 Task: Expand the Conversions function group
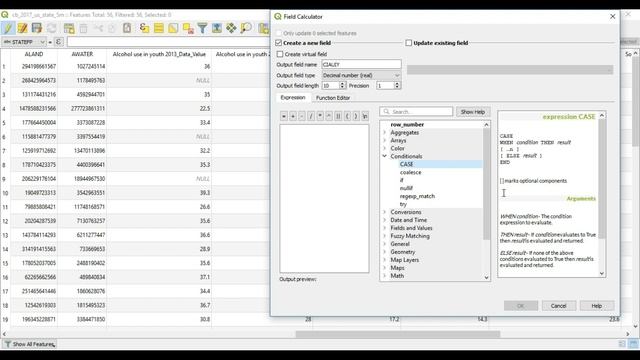click(x=384, y=212)
